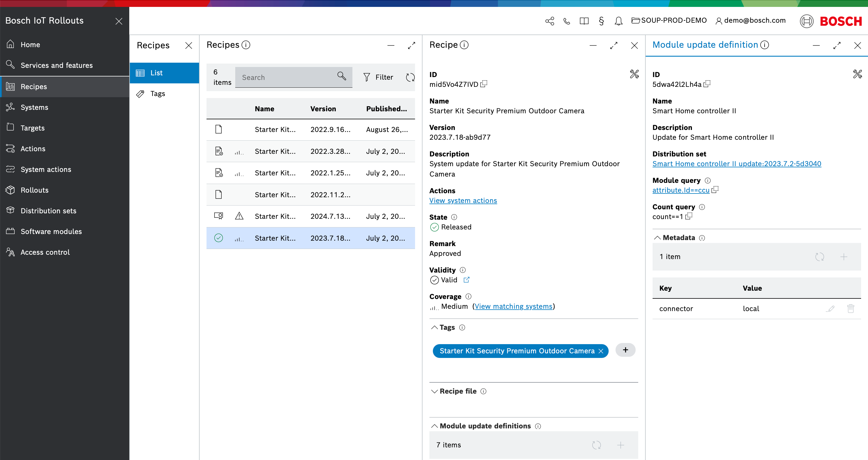868x460 pixels.
Task: Click the warning triangle icon on Starter Kit row
Action: click(x=239, y=216)
